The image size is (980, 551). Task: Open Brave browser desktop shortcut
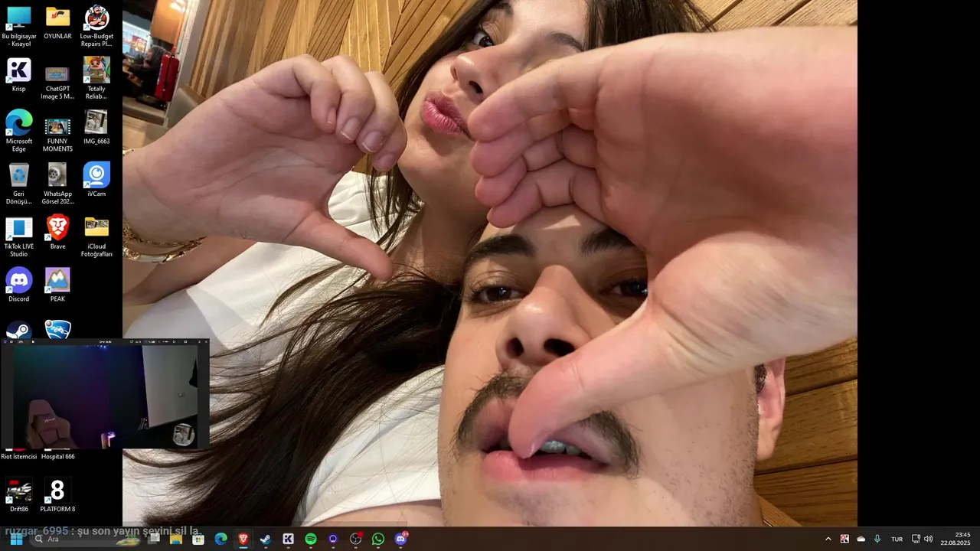pos(57,233)
